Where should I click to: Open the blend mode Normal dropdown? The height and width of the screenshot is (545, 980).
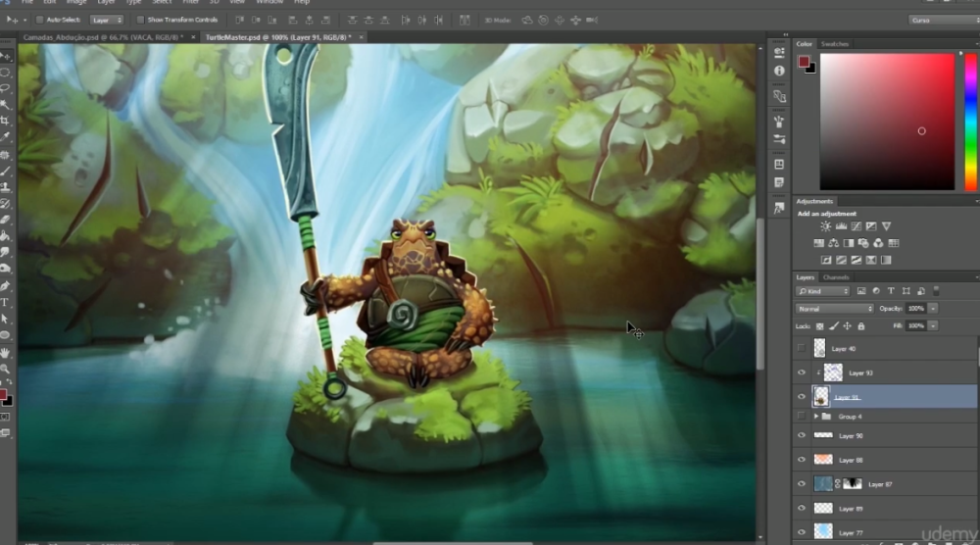click(834, 309)
